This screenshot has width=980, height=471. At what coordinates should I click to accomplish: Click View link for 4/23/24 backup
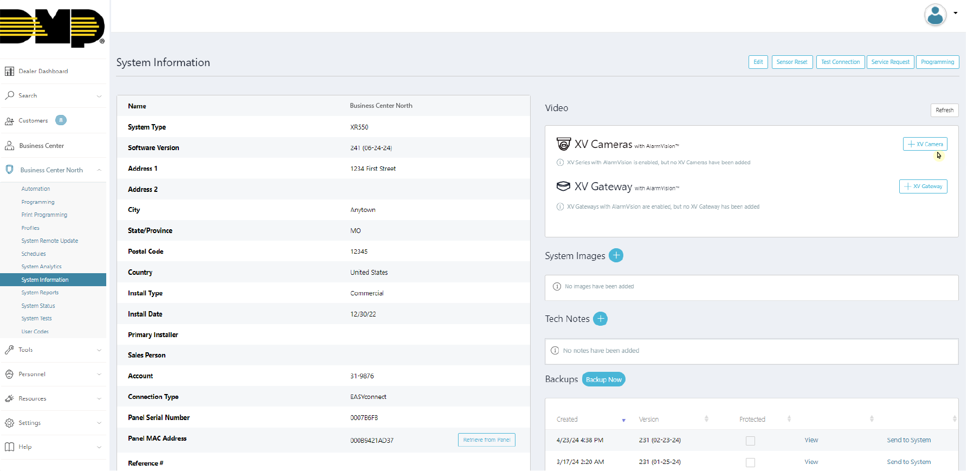[811, 440]
